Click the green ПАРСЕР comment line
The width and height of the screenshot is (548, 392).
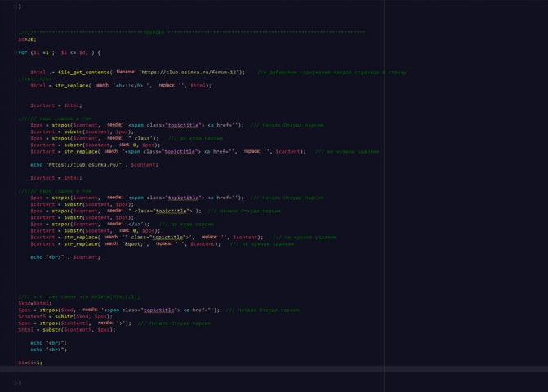192,33
